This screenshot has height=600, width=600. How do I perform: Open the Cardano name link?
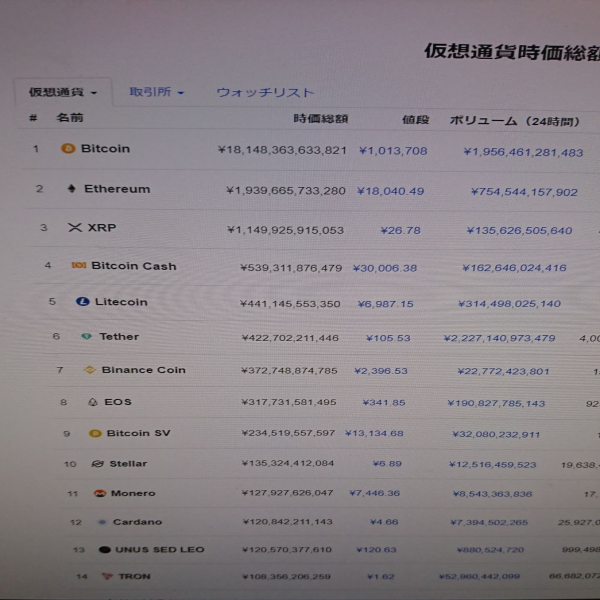[137, 522]
